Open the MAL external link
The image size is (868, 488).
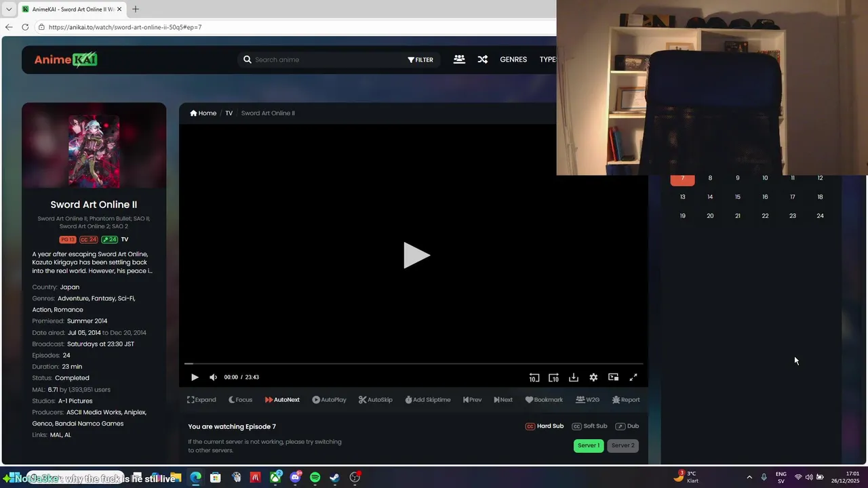click(x=56, y=435)
